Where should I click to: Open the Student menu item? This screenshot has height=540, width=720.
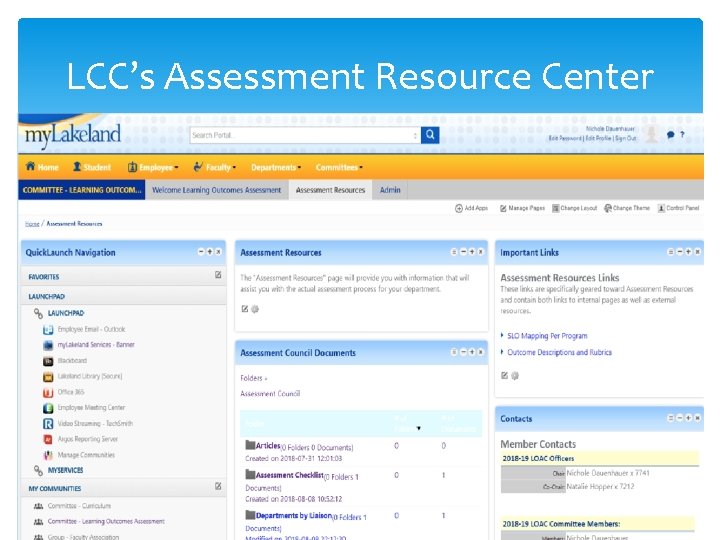[x=92, y=167]
